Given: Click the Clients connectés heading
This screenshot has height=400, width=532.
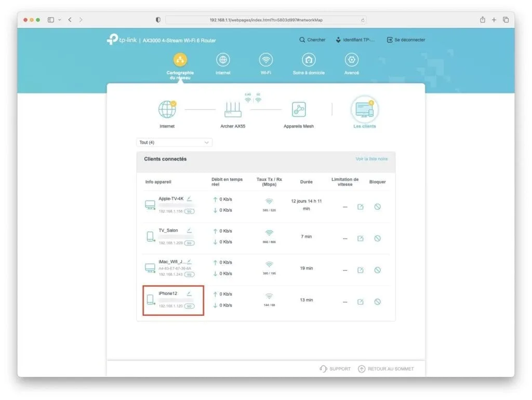Looking at the screenshot, I should (x=165, y=159).
